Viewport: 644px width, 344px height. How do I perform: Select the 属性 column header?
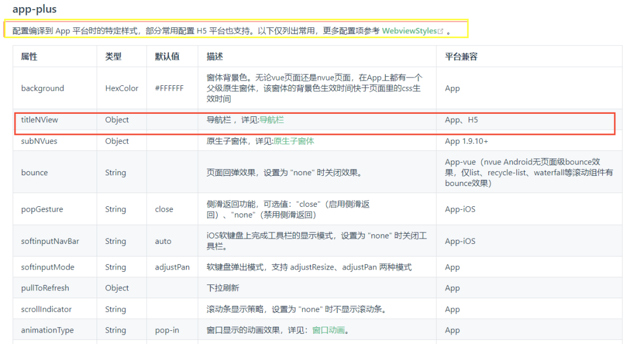28,56
